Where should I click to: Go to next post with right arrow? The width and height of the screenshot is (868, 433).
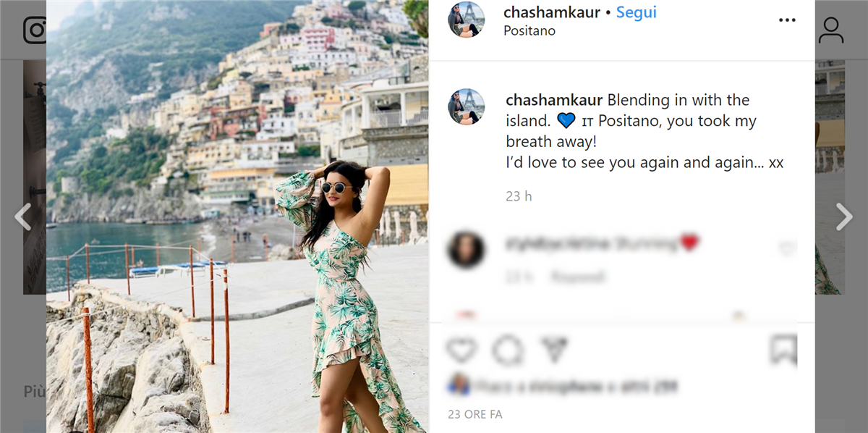[x=844, y=216]
